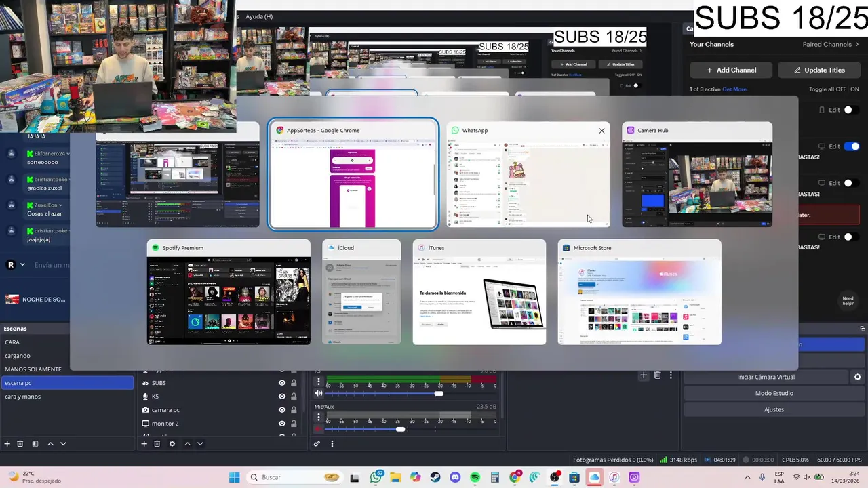Choose the Camera Hub window thumbnail
This screenshot has height=488, width=868.
(x=697, y=175)
